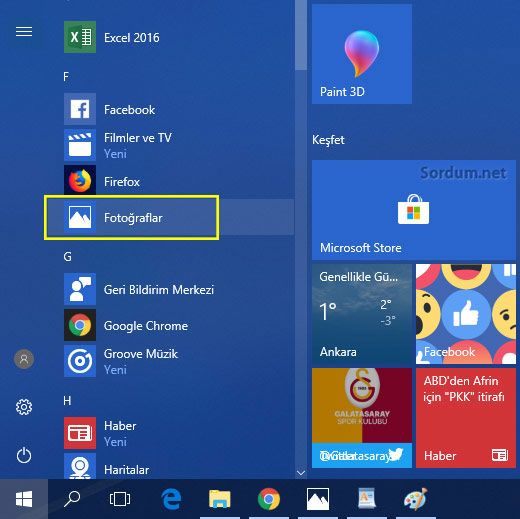Click the letter F group header

pyautogui.click(x=66, y=77)
